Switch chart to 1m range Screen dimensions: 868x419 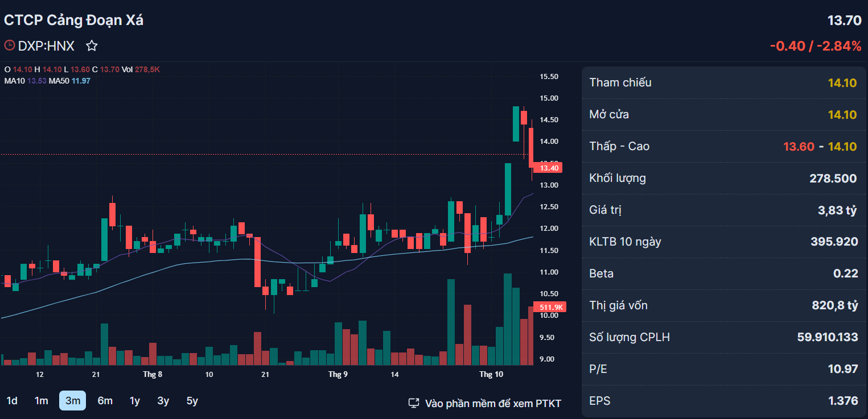(42, 401)
